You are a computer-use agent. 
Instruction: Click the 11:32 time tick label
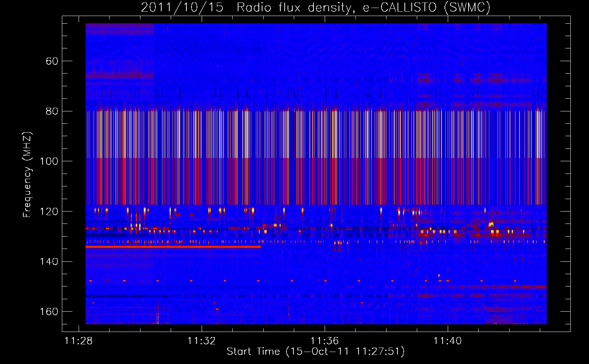pos(201,341)
